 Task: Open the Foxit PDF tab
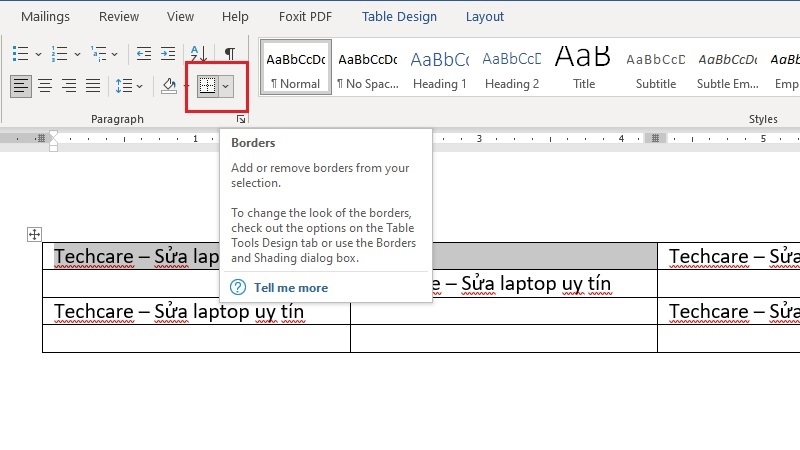[305, 16]
